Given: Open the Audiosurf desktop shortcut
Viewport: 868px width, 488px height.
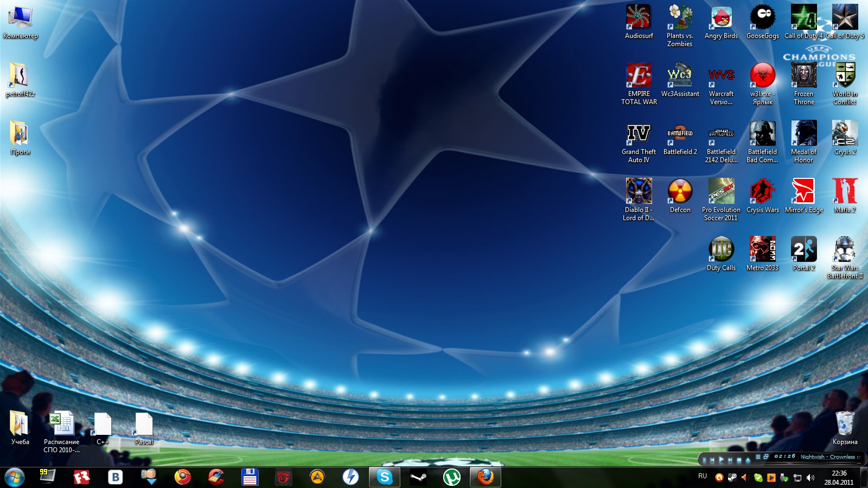Looking at the screenshot, I should coord(639,22).
